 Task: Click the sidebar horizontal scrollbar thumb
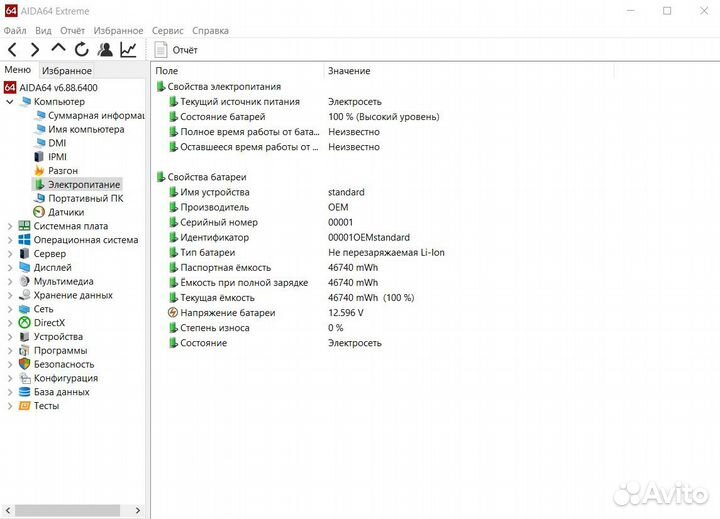pos(67,510)
